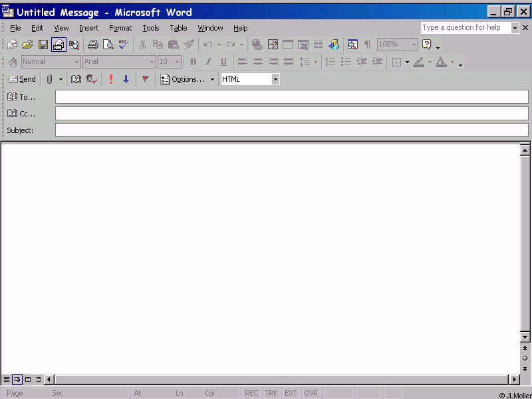Apply the Highlight color button
This screenshot has width=532, height=399.
419,62
